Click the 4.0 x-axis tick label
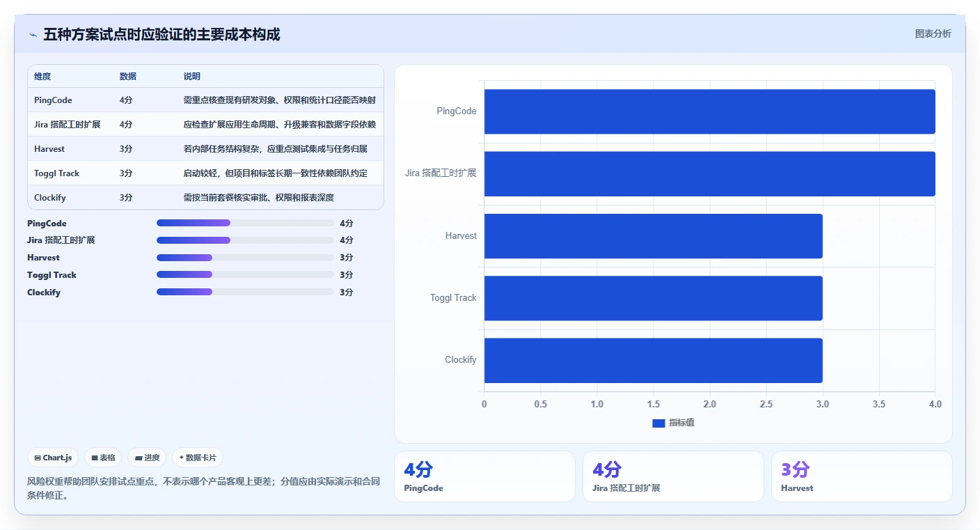 coord(935,405)
